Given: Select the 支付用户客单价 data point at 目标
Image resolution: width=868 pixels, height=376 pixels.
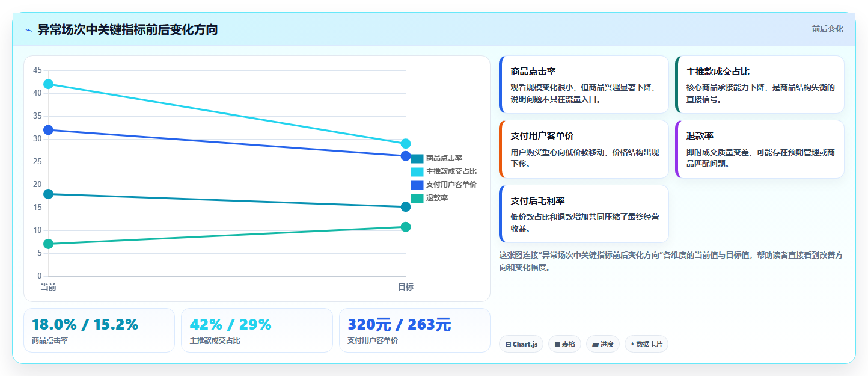Looking at the screenshot, I should pyautogui.click(x=406, y=156).
